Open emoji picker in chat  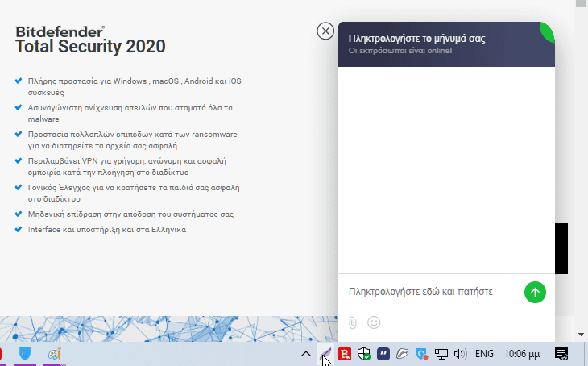[374, 322]
